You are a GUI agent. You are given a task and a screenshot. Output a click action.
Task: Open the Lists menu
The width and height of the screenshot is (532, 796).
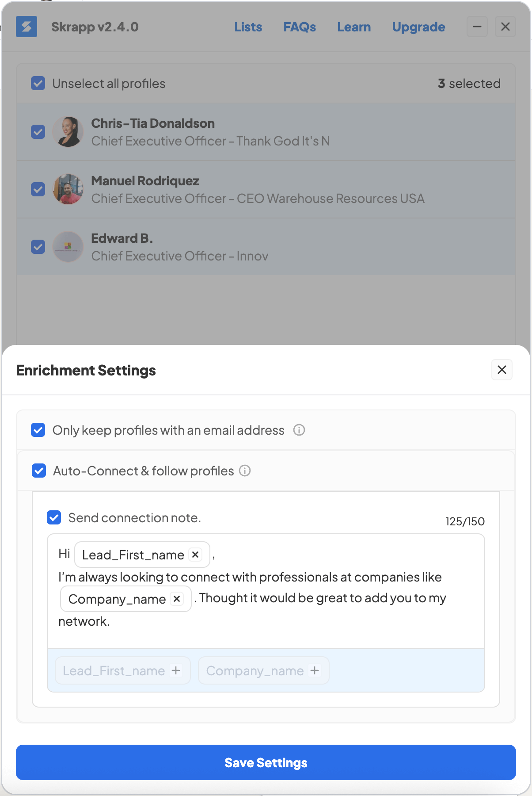tap(248, 27)
